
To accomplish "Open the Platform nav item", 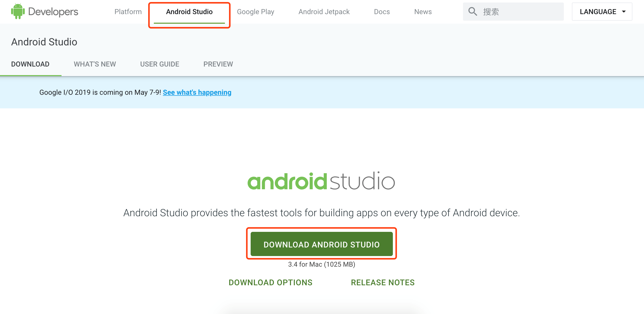I will pyautogui.click(x=128, y=12).
